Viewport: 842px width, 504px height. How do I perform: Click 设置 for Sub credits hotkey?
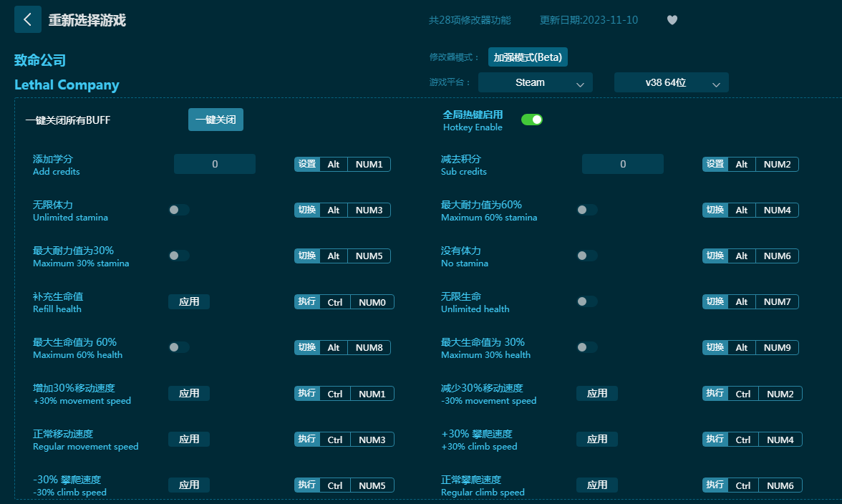(715, 164)
